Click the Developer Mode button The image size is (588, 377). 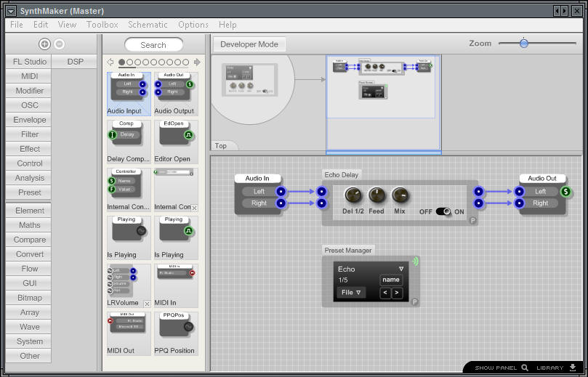click(249, 44)
